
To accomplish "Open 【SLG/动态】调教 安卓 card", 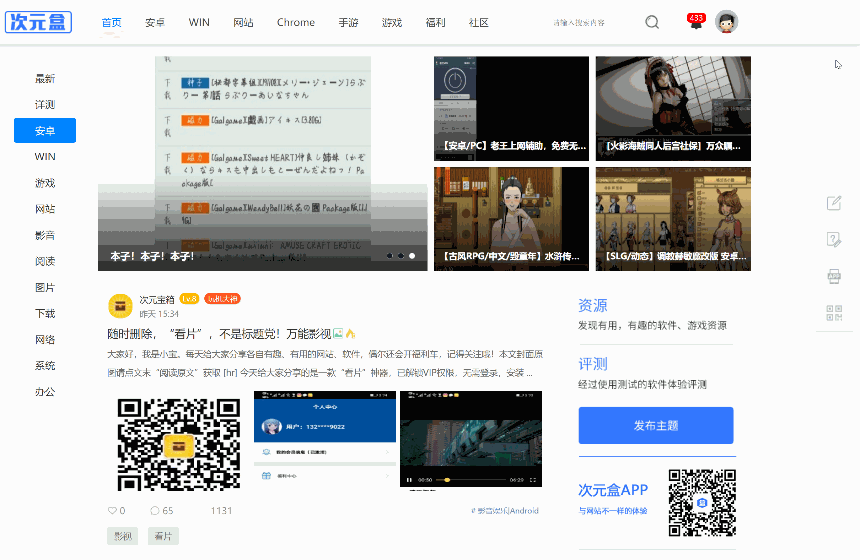I will (x=673, y=219).
